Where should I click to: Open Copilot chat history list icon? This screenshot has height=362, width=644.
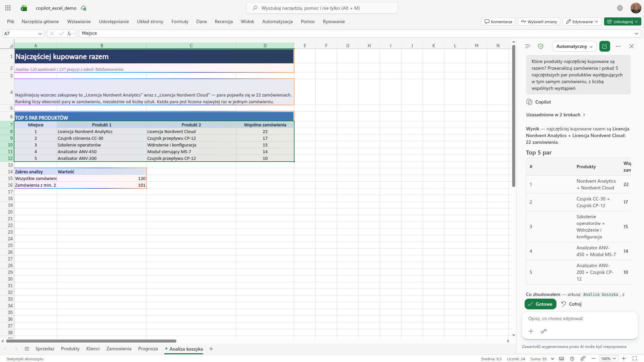(x=528, y=46)
